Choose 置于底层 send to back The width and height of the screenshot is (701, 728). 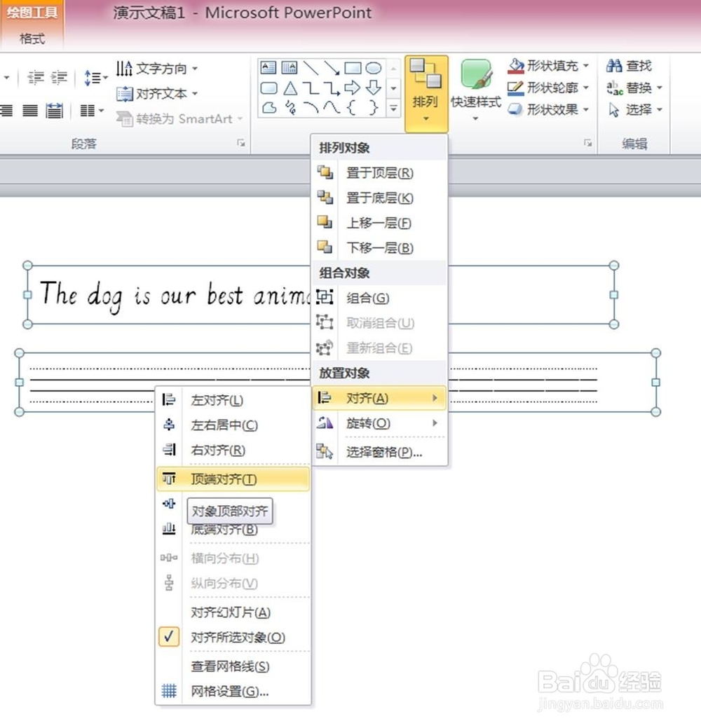(x=379, y=198)
